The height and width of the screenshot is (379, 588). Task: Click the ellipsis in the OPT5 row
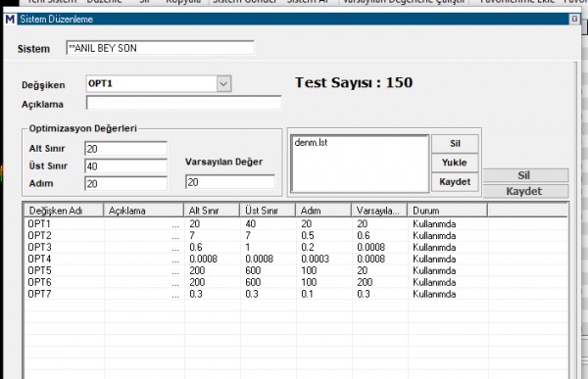point(175,272)
